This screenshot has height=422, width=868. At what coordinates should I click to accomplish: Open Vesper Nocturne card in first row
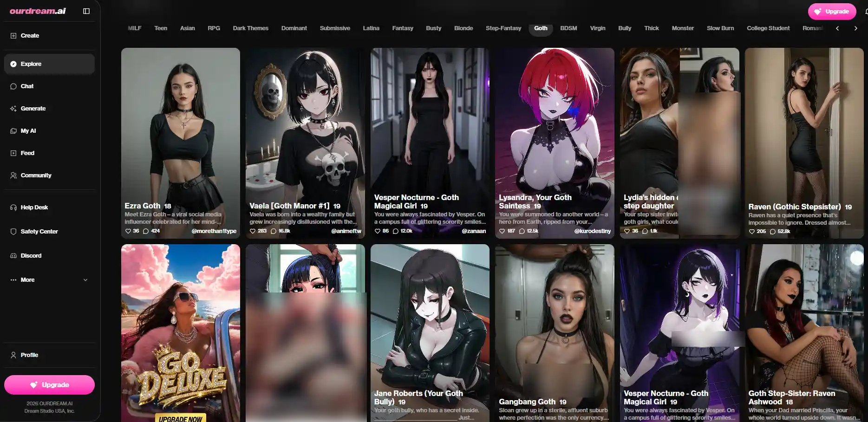coord(430,143)
